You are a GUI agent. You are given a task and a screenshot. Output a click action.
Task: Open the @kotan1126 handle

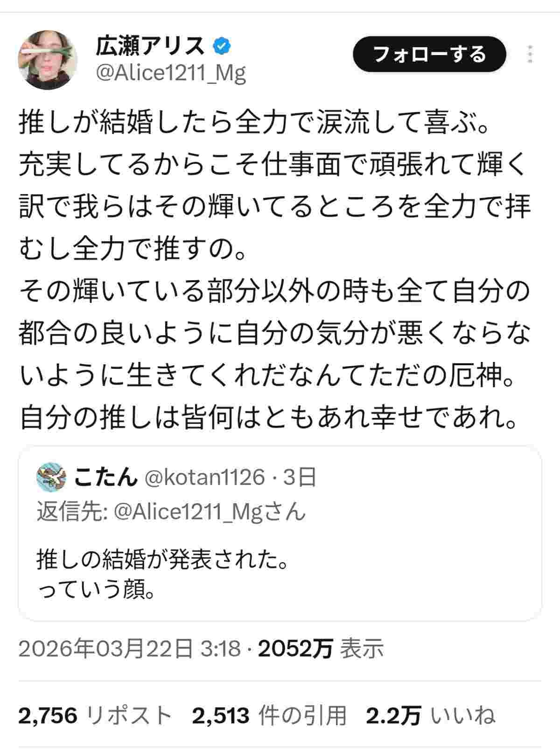pos(205,477)
